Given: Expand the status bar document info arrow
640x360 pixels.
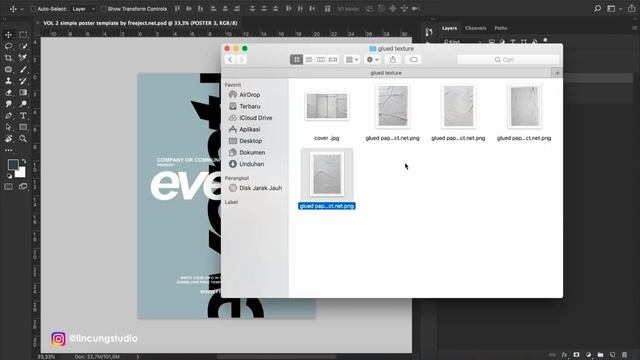Looking at the screenshot, I should tap(138, 357).
